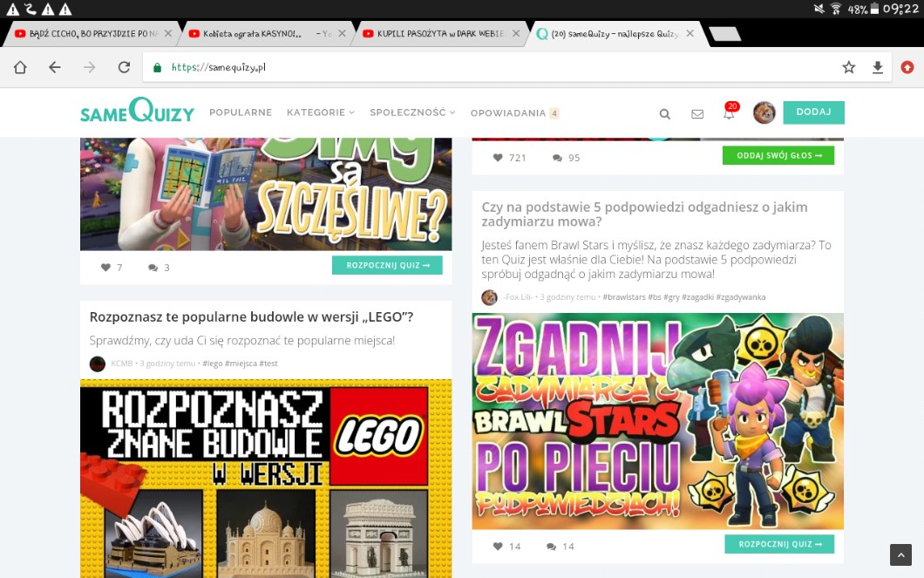Click the 'Oddaj swój głos' button

click(x=778, y=155)
